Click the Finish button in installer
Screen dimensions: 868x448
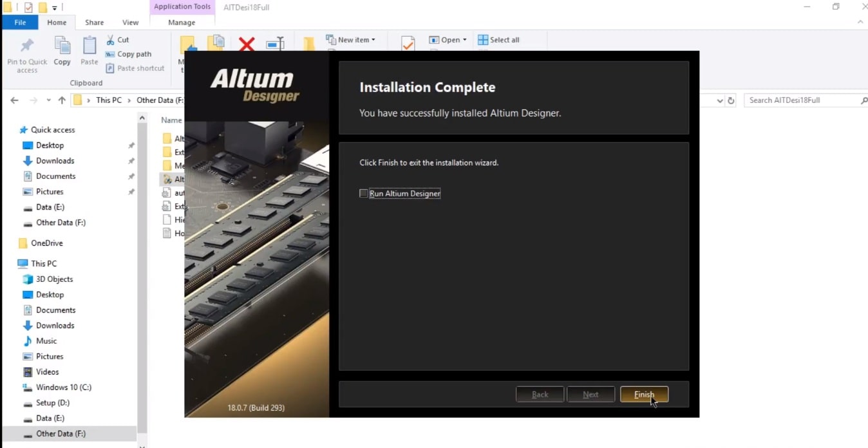coord(644,395)
